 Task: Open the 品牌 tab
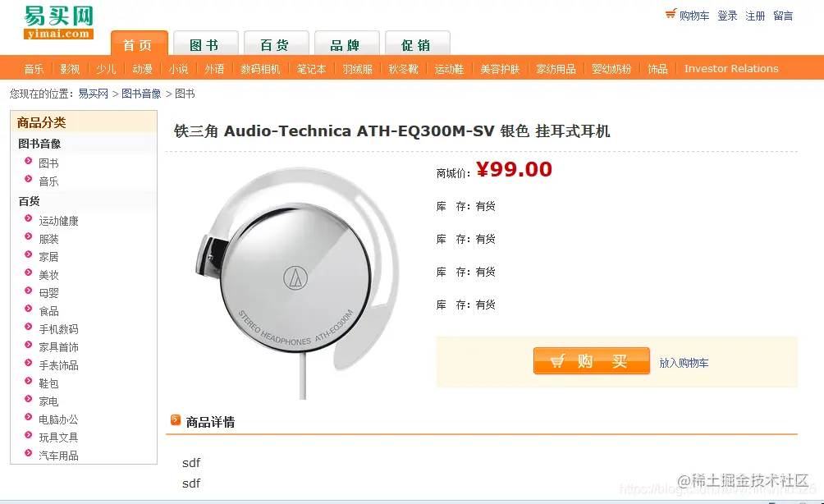click(x=346, y=44)
